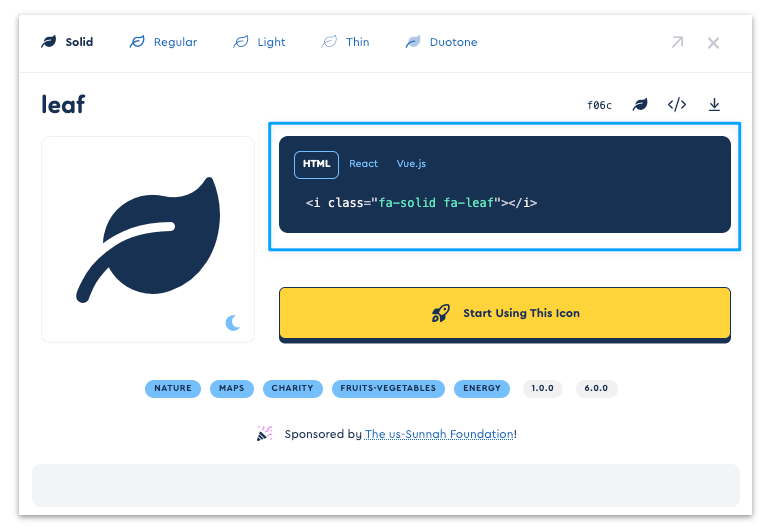Visit The us-Sunnah Foundation sponsor link
Screen dimensions: 770x532
(x=439, y=434)
